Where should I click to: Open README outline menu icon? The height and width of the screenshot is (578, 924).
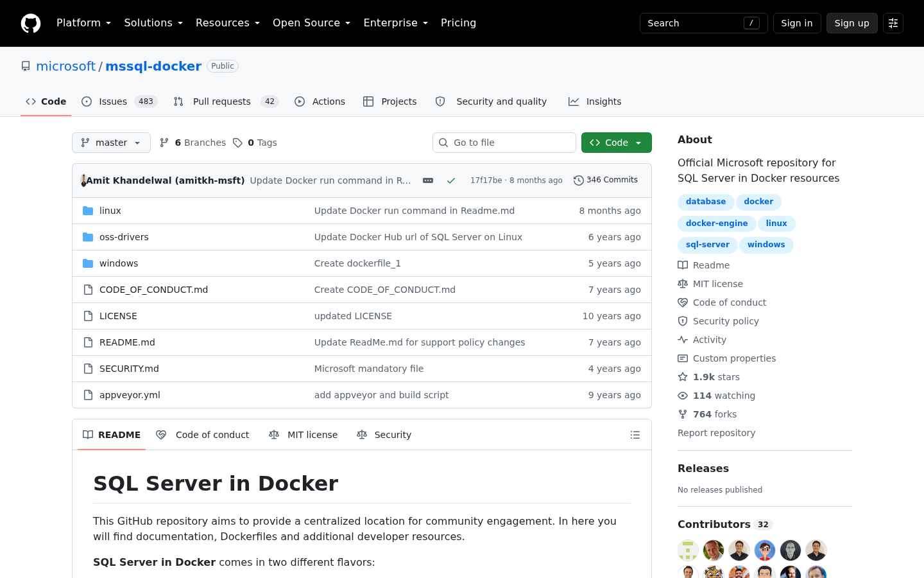(x=635, y=435)
